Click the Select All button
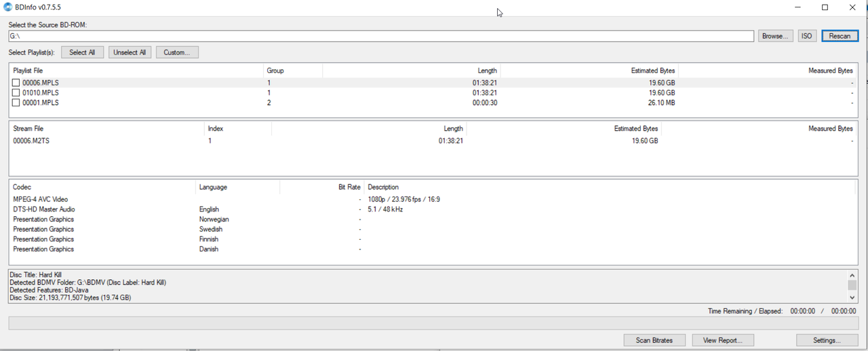Image resolution: width=868 pixels, height=351 pixels. (82, 52)
